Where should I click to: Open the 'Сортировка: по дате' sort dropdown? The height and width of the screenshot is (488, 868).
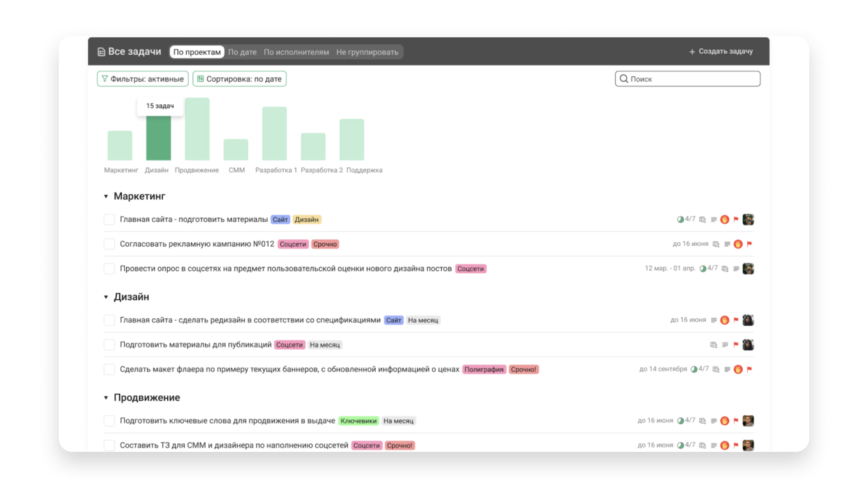tap(240, 79)
